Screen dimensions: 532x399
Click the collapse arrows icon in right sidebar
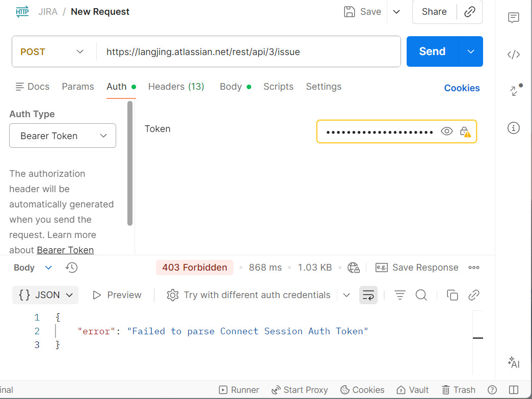(x=515, y=90)
